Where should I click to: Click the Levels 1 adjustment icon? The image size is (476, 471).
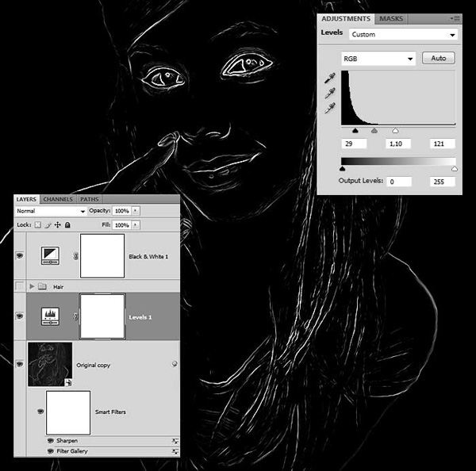[x=50, y=316]
